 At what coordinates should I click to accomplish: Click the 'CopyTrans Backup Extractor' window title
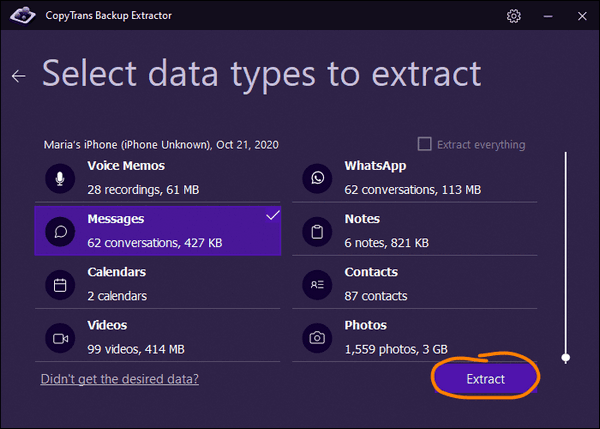coord(109,16)
